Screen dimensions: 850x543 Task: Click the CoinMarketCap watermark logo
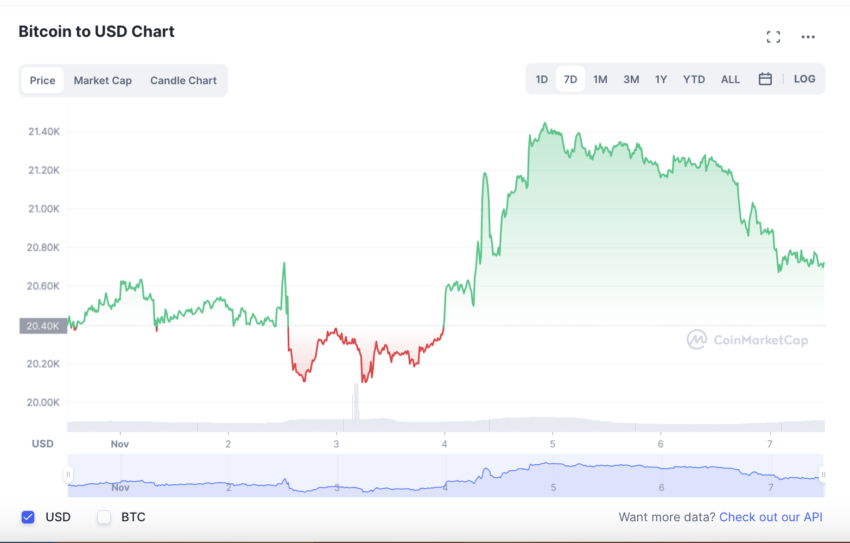(747, 340)
